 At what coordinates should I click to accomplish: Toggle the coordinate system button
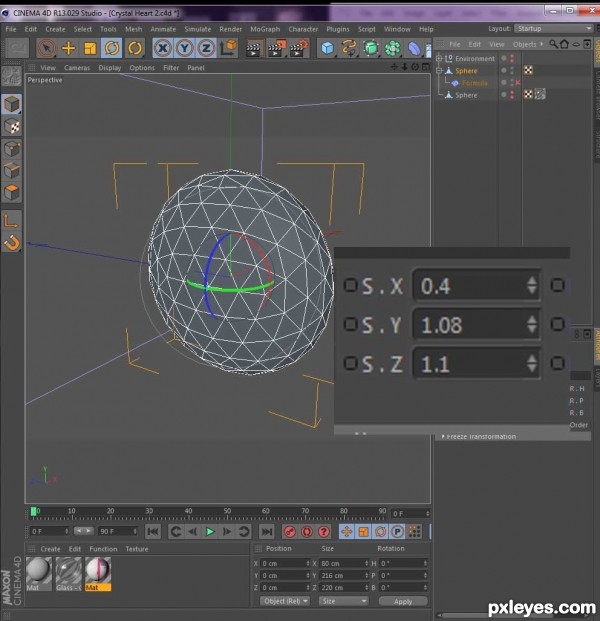(x=228, y=48)
